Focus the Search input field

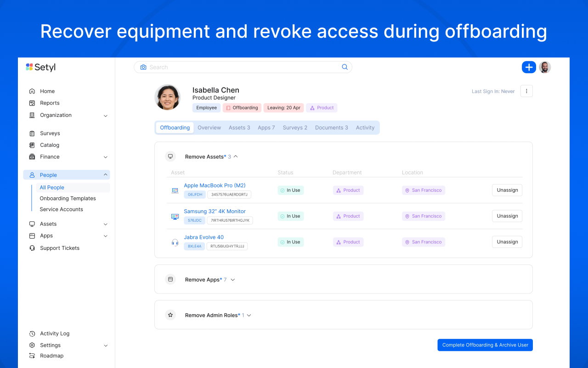coord(243,67)
